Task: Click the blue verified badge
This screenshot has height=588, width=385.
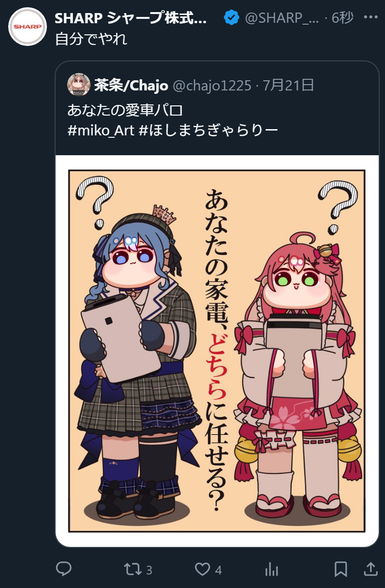Action: pos(232,18)
